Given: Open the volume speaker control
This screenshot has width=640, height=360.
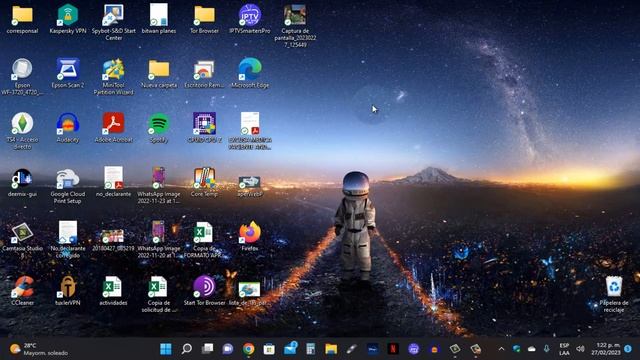Looking at the screenshot, I should pos(580,349).
